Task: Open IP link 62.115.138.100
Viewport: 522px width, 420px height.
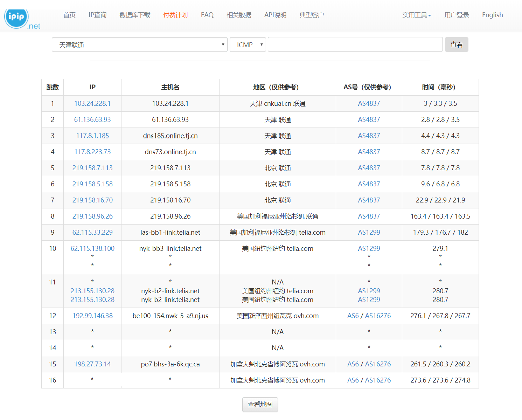Action: point(92,249)
